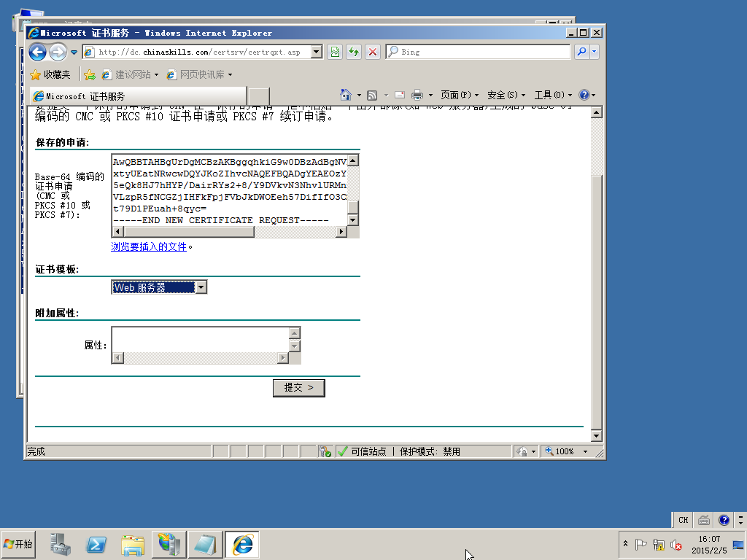
Task: Click the CH language indicator
Action: tap(683, 520)
